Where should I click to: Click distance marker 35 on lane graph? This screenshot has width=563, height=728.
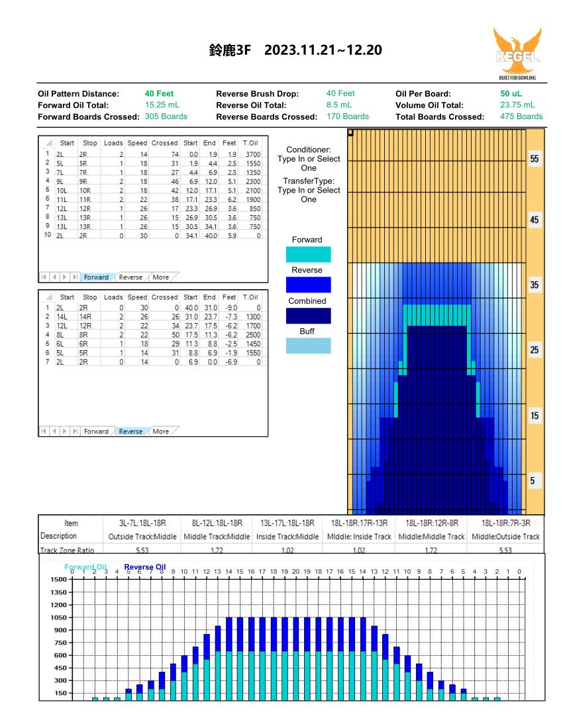click(x=535, y=285)
